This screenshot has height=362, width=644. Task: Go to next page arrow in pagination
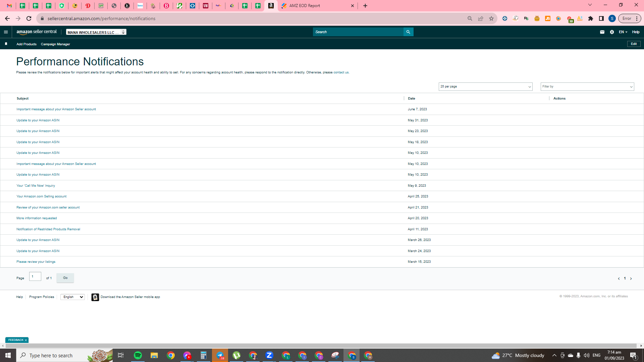[631, 279]
